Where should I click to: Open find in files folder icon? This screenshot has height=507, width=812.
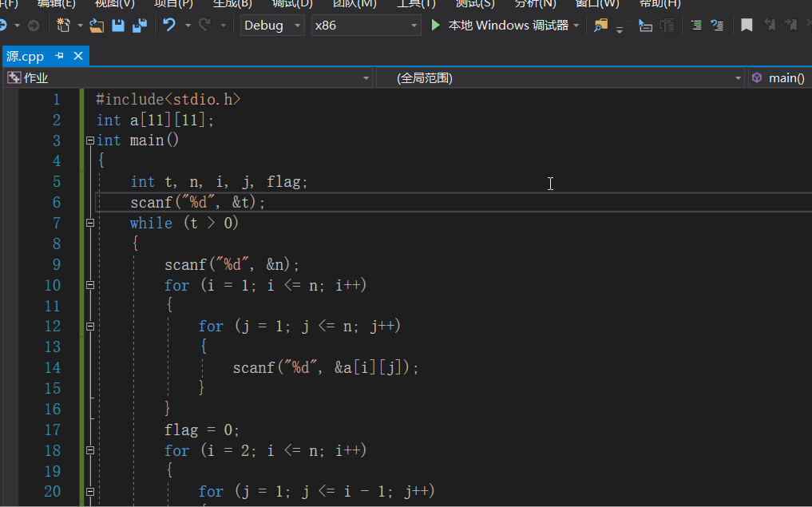click(x=600, y=25)
